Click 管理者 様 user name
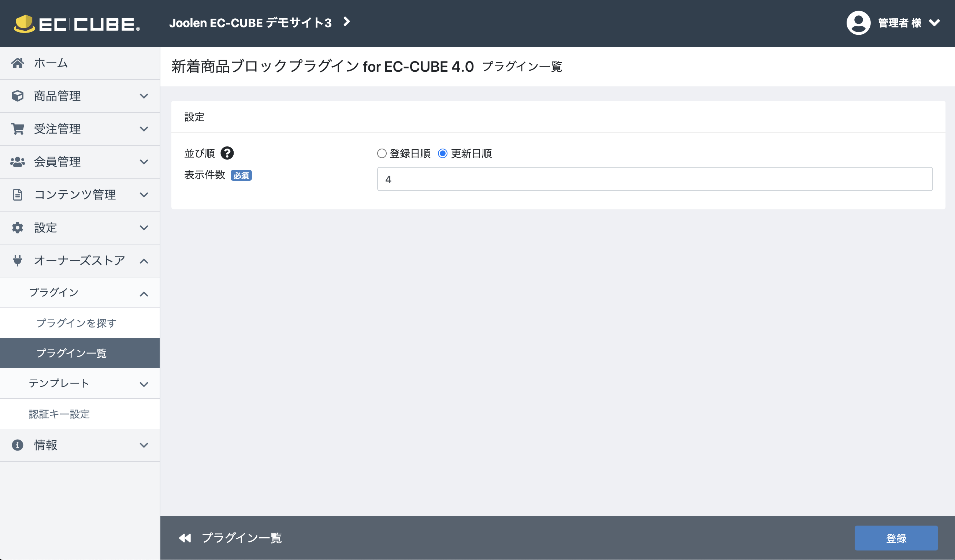The width and height of the screenshot is (955, 560). (900, 23)
